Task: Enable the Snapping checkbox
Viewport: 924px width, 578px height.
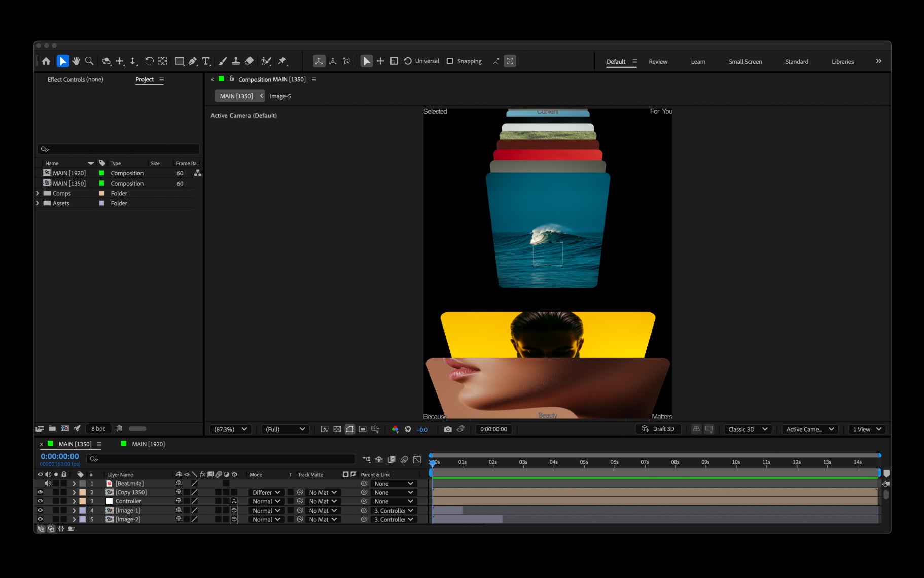Action: 450,61
